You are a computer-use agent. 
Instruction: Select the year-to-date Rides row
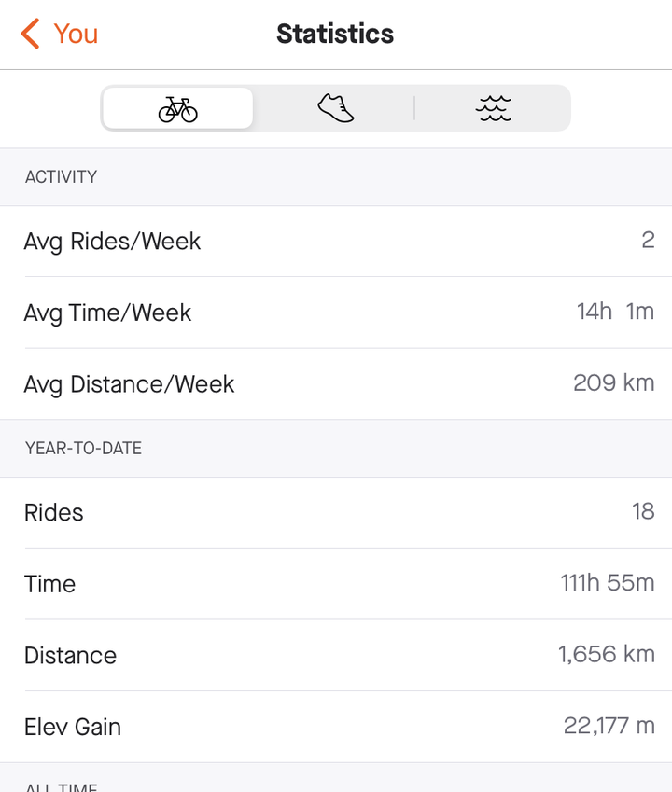coord(336,512)
